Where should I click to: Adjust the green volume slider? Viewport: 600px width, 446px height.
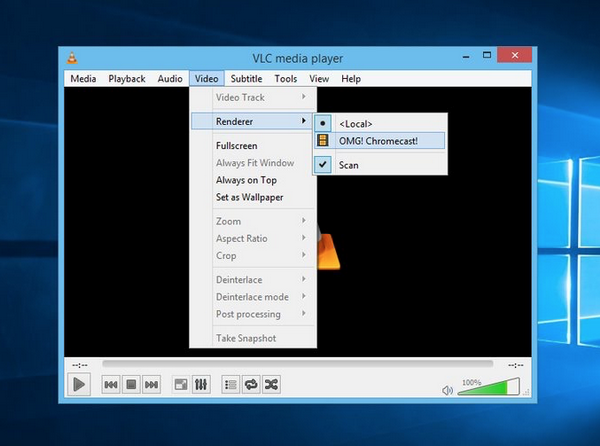tap(490, 389)
